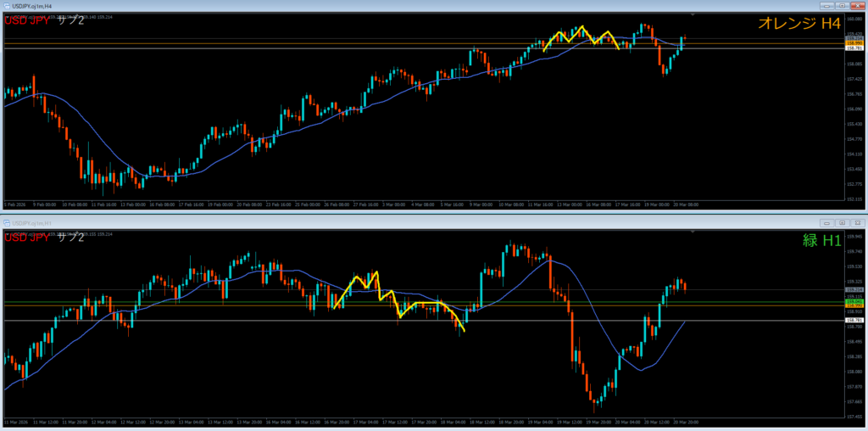Click the 158.085 price scale label on H4 chart
The width and height of the screenshot is (868, 431).
pos(854,64)
